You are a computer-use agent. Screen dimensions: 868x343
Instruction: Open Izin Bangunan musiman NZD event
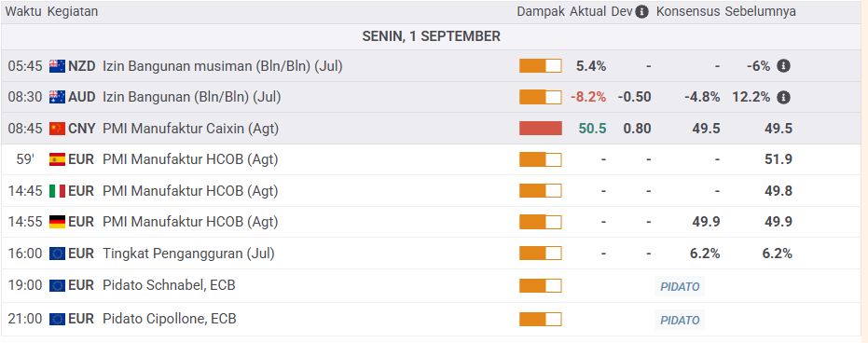pyautogui.click(x=223, y=66)
